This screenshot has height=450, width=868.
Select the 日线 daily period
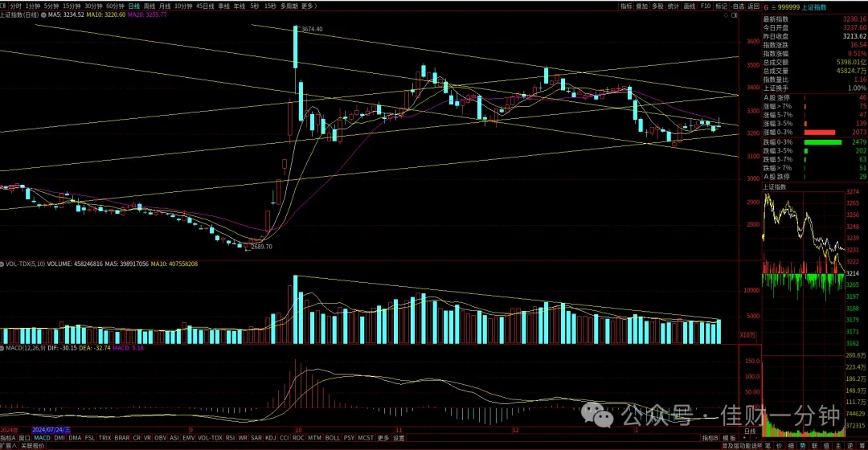click(134, 6)
